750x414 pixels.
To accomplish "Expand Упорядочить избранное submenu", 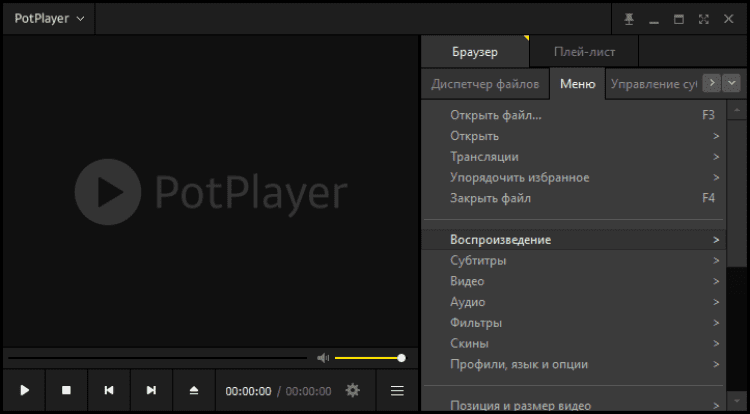I will pyautogui.click(x=573, y=177).
